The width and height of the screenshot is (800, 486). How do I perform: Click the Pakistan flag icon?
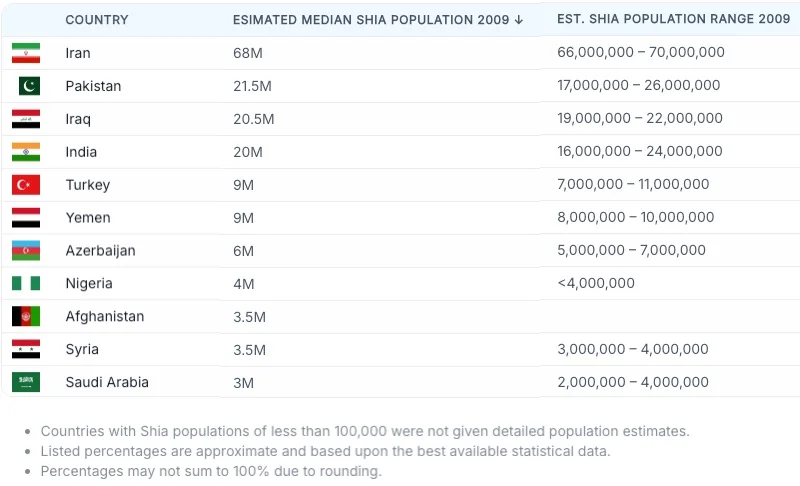26,86
